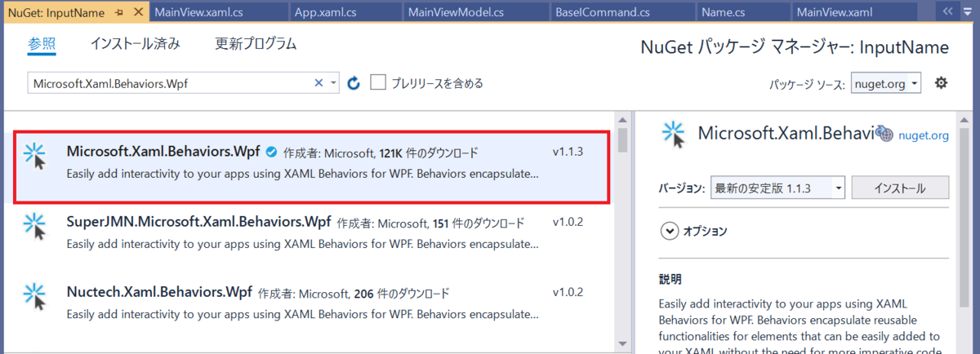Click the globe icon next to nuget.org
Image resolution: width=980 pixels, height=354 pixels.
click(885, 135)
